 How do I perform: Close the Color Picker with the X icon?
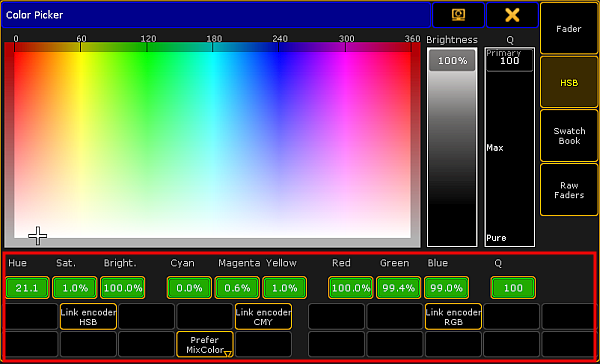click(x=512, y=15)
